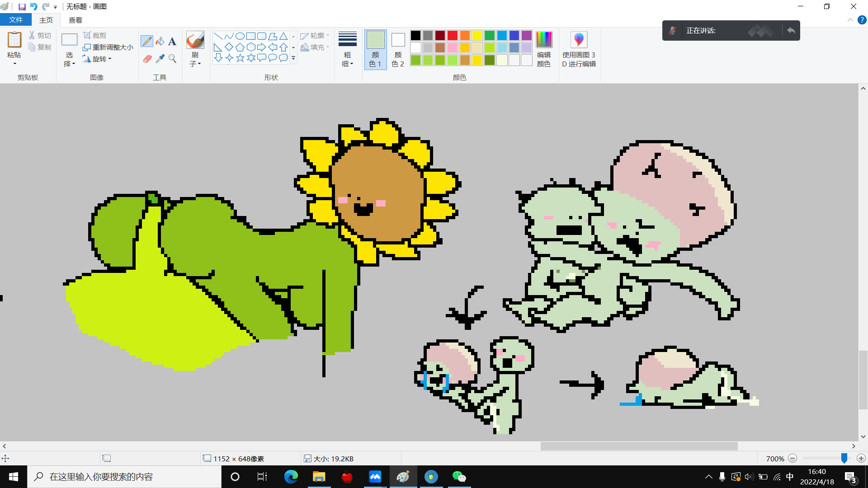Select the Eraser tool

[x=147, y=59]
